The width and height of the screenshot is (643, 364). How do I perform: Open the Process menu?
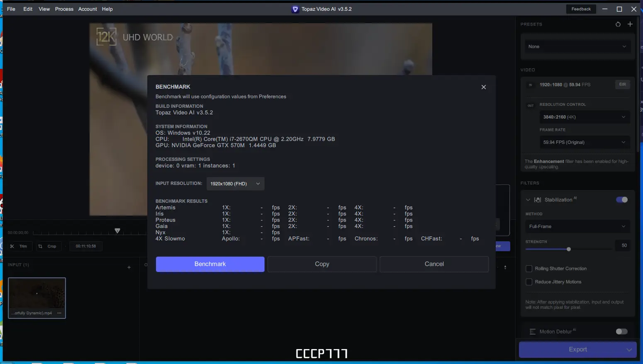[64, 9]
